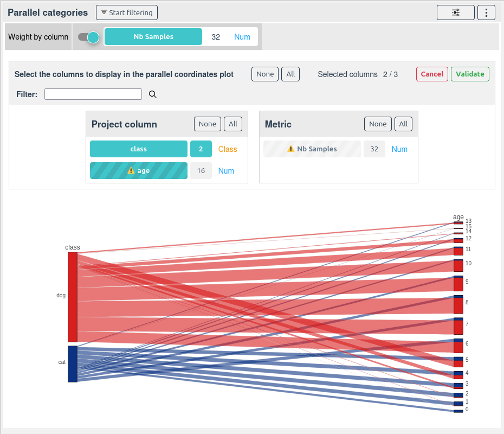This screenshot has width=504, height=434.
Task: Open the sliders settings icon button
Action: pyautogui.click(x=455, y=12)
